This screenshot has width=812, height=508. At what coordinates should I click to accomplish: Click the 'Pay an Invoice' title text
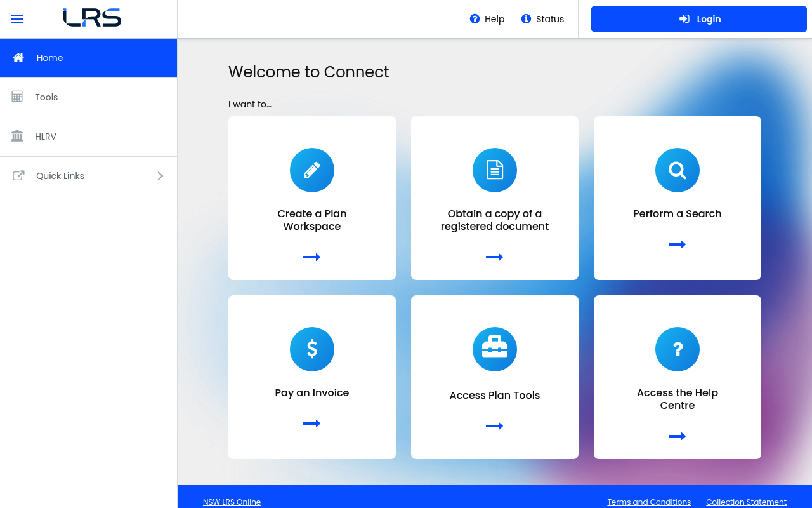pyautogui.click(x=312, y=392)
